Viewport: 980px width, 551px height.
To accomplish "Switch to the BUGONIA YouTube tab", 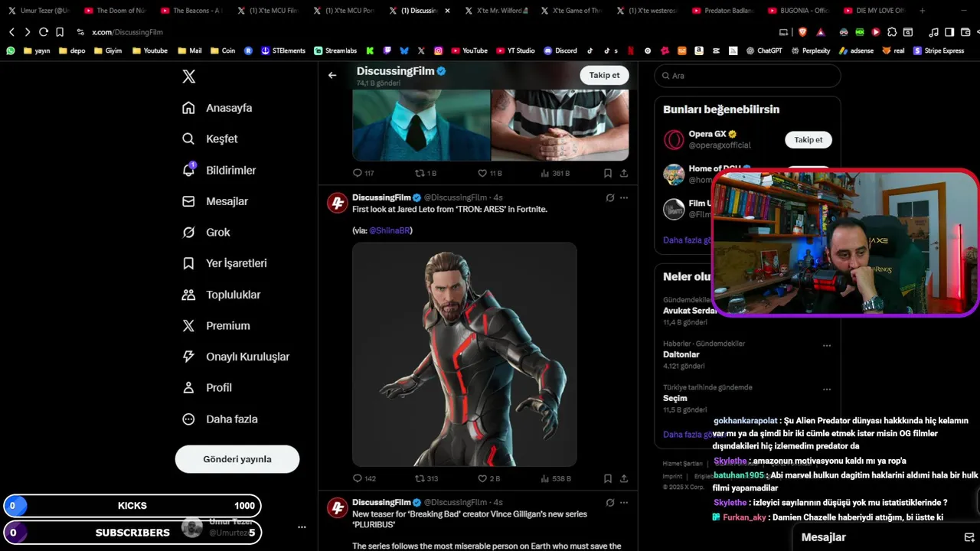I will (x=798, y=11).
